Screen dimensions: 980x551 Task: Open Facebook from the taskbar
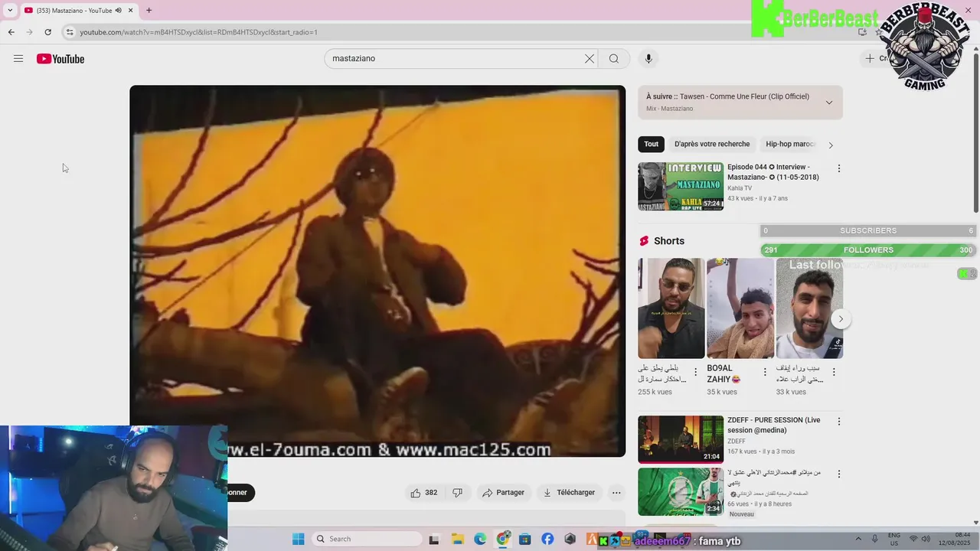(x=547, y=539)
